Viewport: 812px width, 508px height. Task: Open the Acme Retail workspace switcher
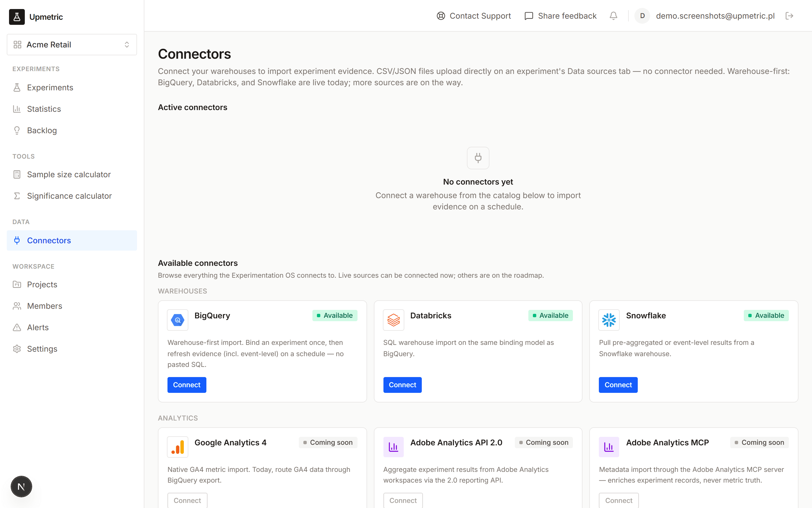tap(72, 45)
